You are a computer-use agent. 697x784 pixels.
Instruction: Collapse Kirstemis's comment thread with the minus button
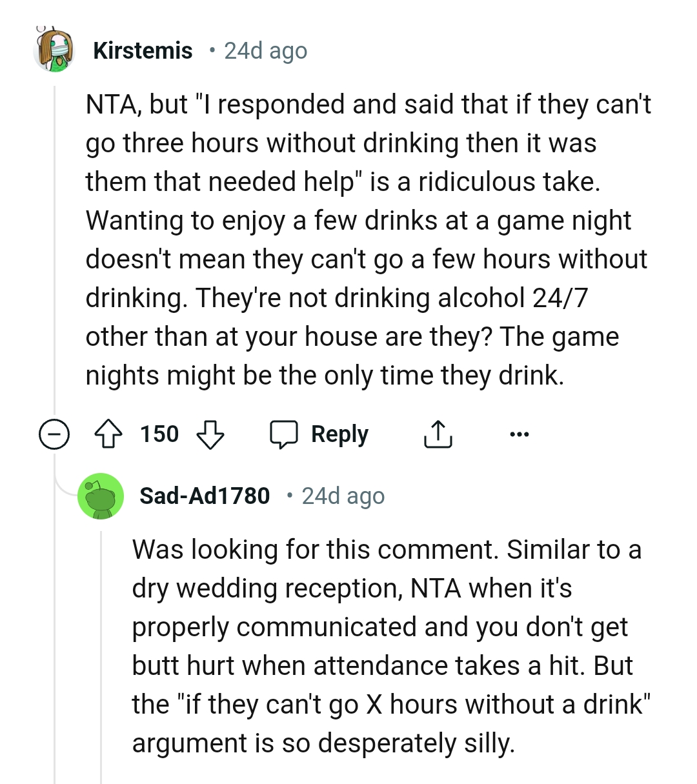56,434
